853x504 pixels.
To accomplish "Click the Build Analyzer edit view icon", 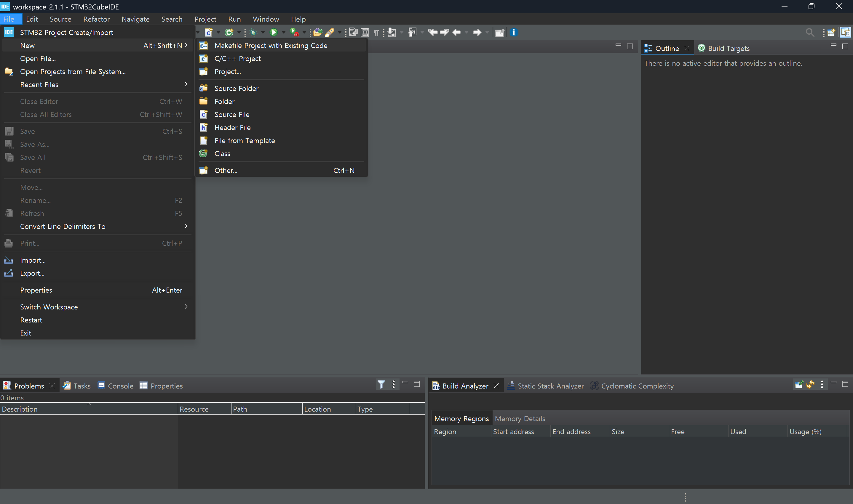I will tap(799, 384).
